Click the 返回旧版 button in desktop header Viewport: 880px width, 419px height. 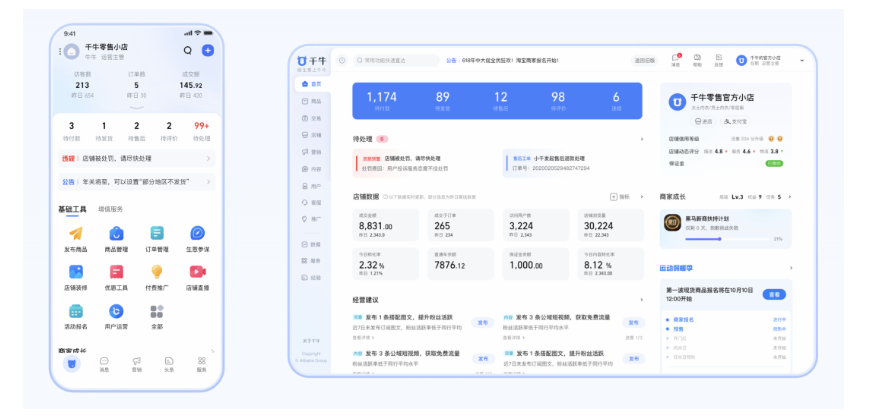(x=644, y=61)
